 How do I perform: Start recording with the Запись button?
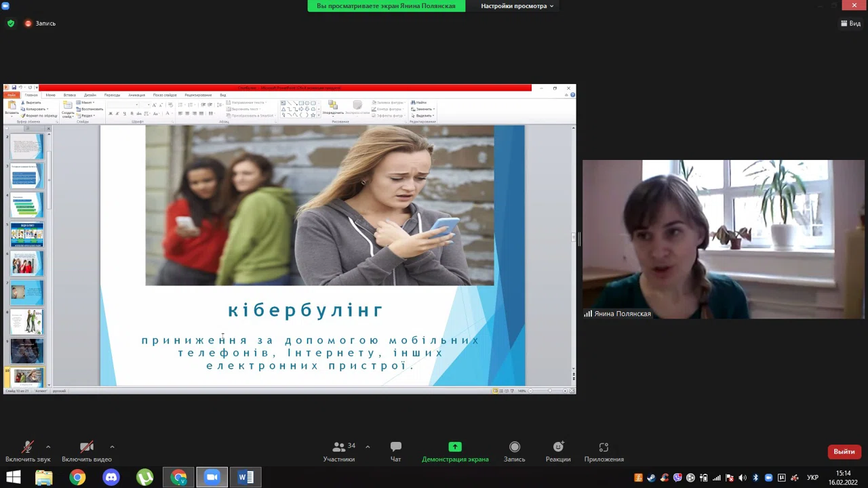pos(514,451)
